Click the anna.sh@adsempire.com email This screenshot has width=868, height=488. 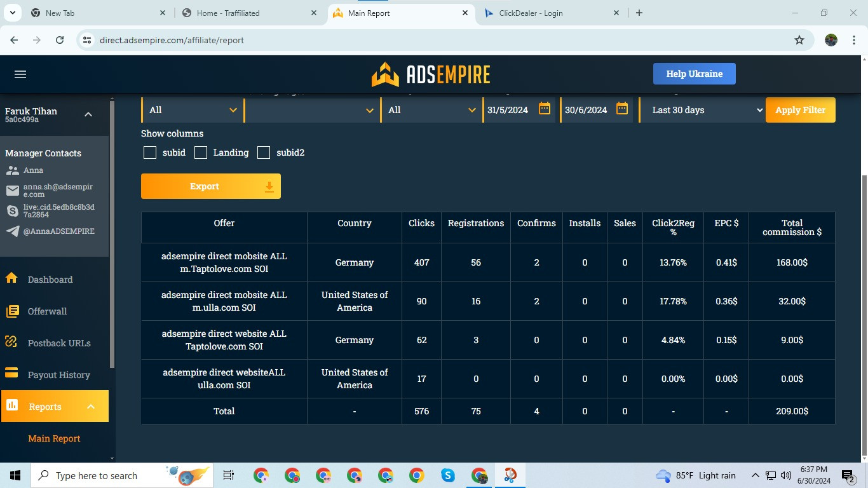pos(58,191)
